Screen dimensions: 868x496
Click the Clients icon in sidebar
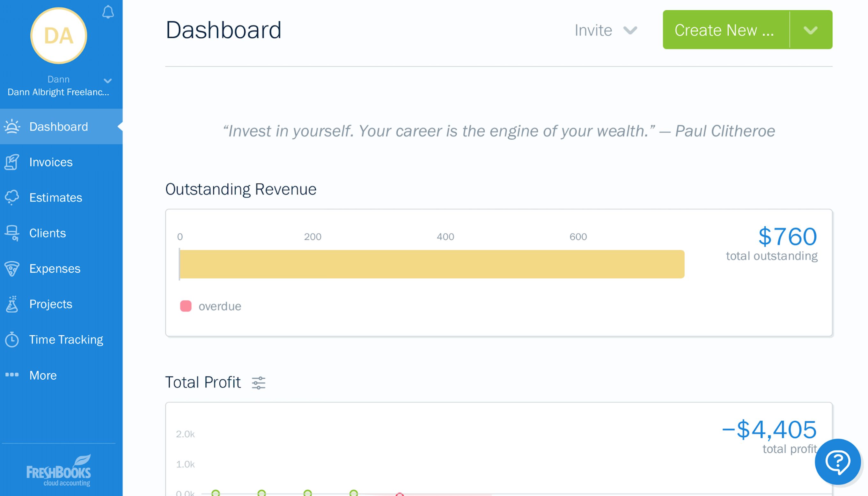tap(12, 233)
